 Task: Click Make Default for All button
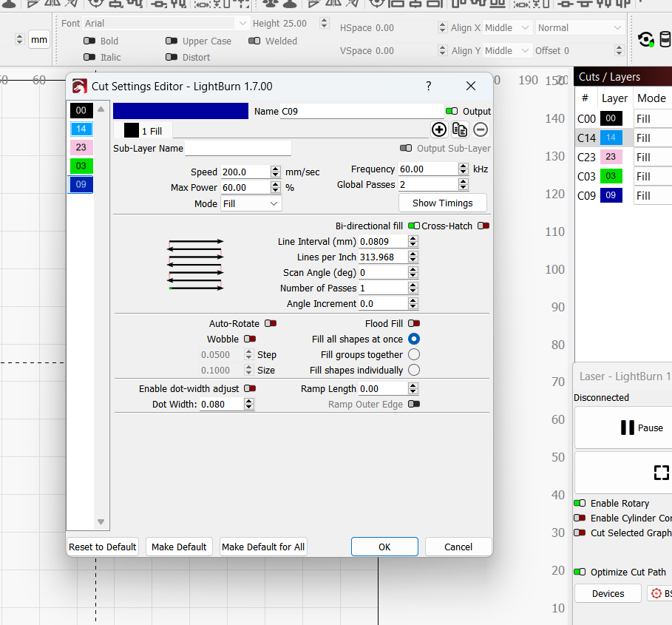[263, 547]
